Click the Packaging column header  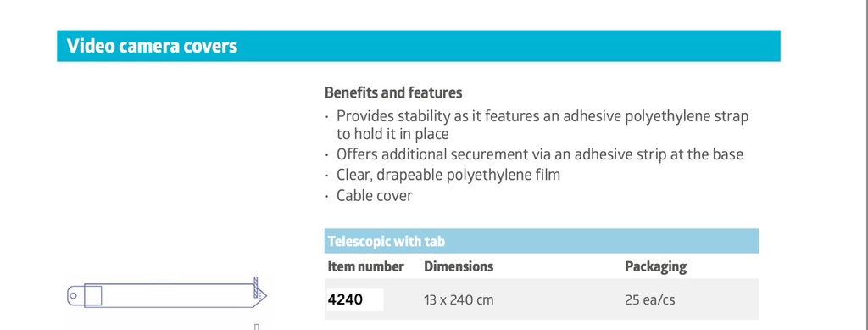[x=655, y=266]
